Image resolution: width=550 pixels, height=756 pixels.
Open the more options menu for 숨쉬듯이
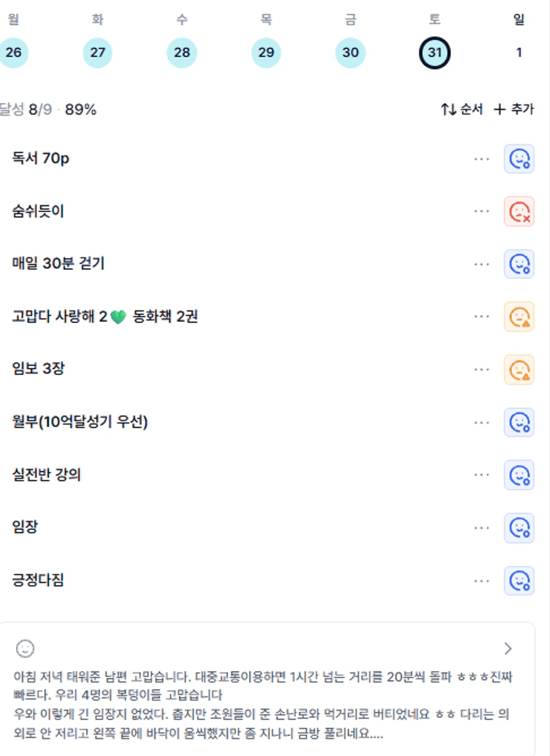(481, 211)
